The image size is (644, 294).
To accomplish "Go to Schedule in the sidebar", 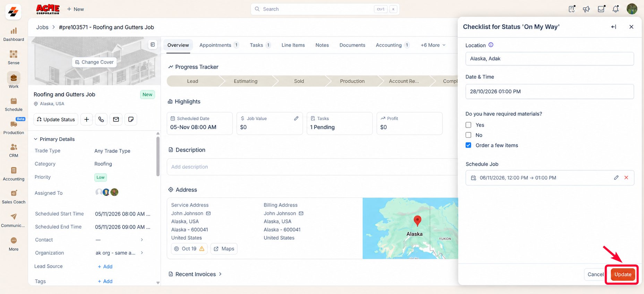I will 14,104.
